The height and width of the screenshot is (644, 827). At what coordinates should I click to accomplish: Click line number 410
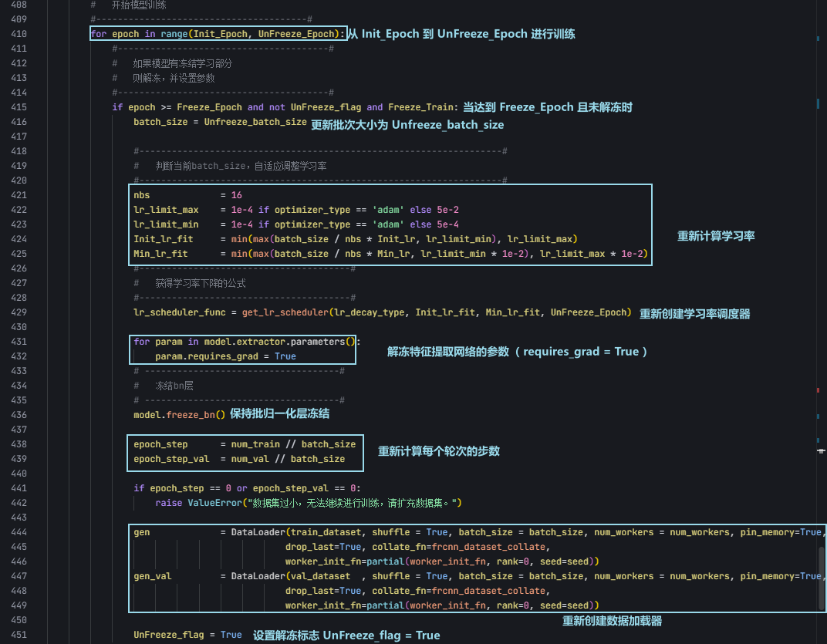pyautogui.click(x=20, y=33)
